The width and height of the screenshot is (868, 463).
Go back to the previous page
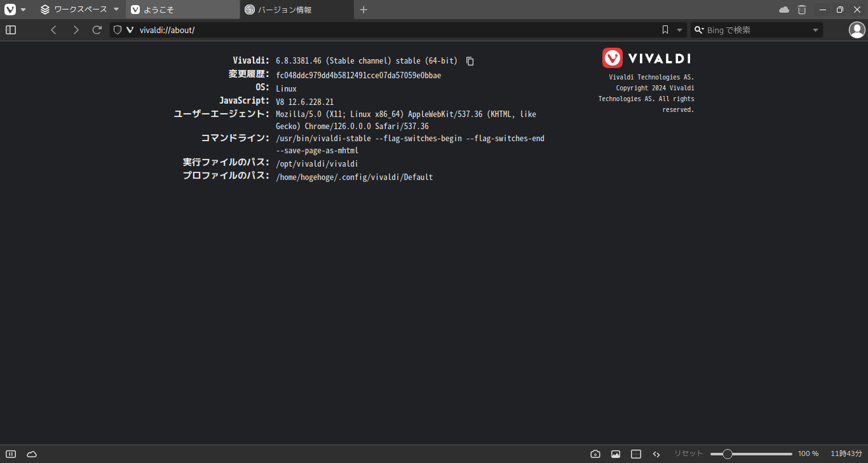point(53,30)
